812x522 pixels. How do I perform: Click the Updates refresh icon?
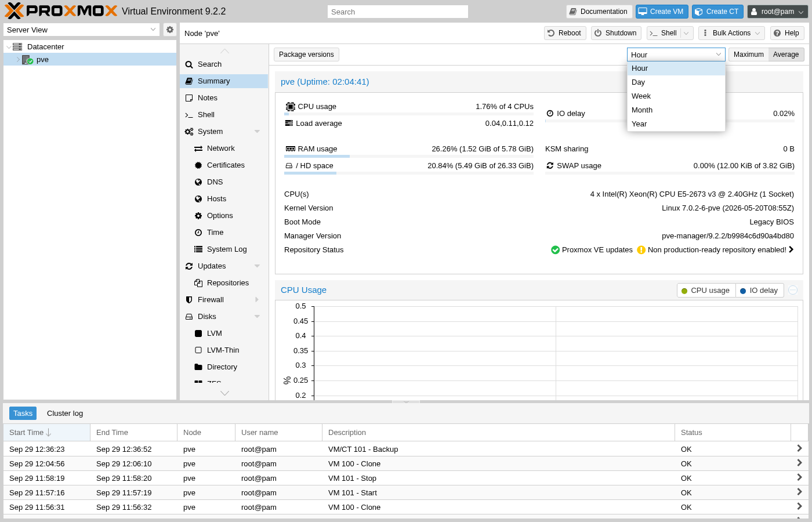point(189,266)
